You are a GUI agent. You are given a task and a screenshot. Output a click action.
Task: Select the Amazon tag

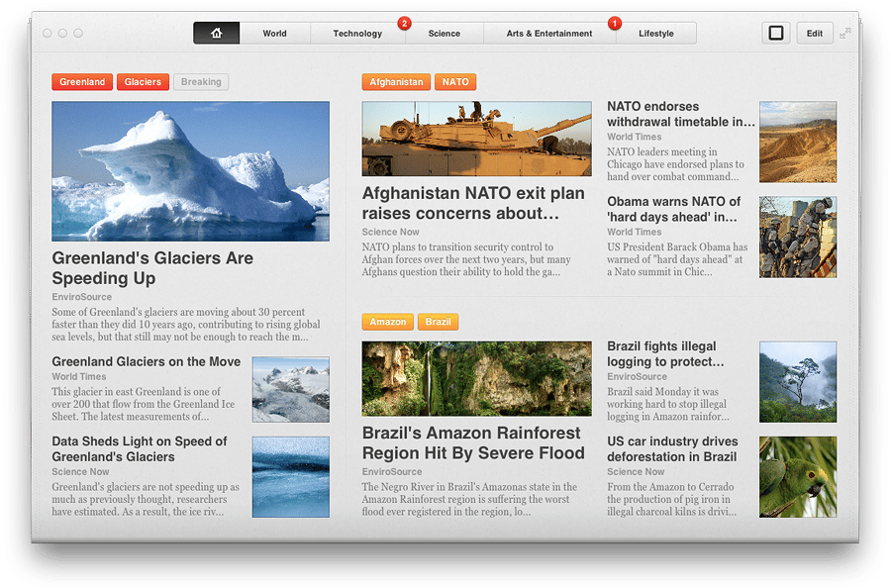point(387,322)
